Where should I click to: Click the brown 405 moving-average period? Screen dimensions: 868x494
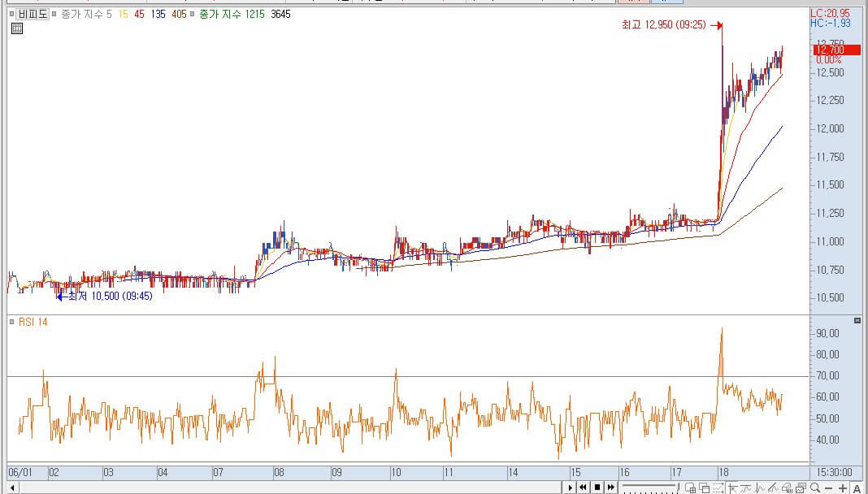(179, 14)
